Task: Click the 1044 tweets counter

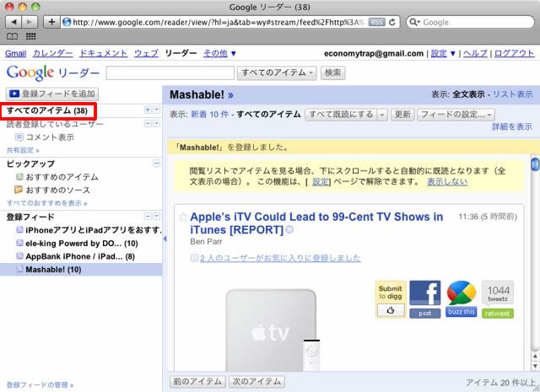Action: [x=498, y=293]
